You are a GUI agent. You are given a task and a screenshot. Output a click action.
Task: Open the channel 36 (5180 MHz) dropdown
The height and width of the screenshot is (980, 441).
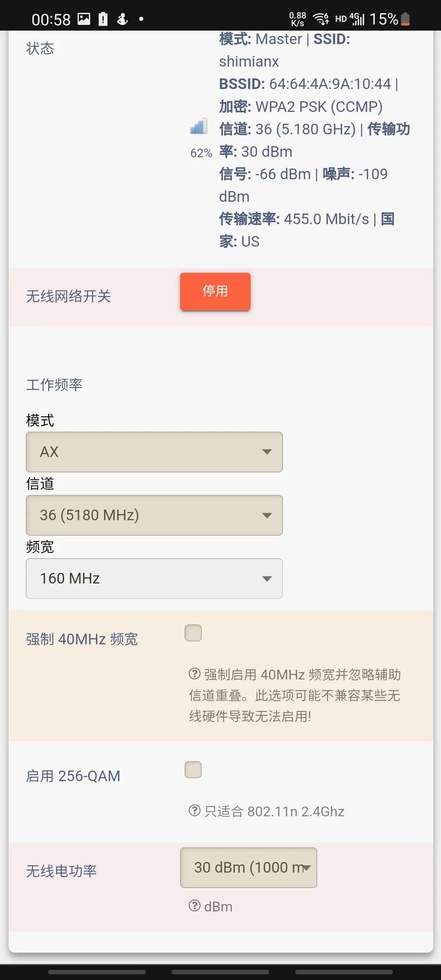click(154, 515)
